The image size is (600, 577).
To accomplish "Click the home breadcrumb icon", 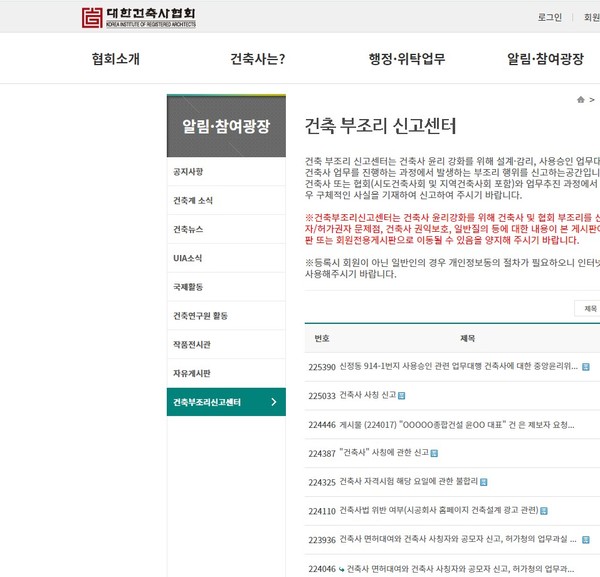I will click(x=580, y=100).
